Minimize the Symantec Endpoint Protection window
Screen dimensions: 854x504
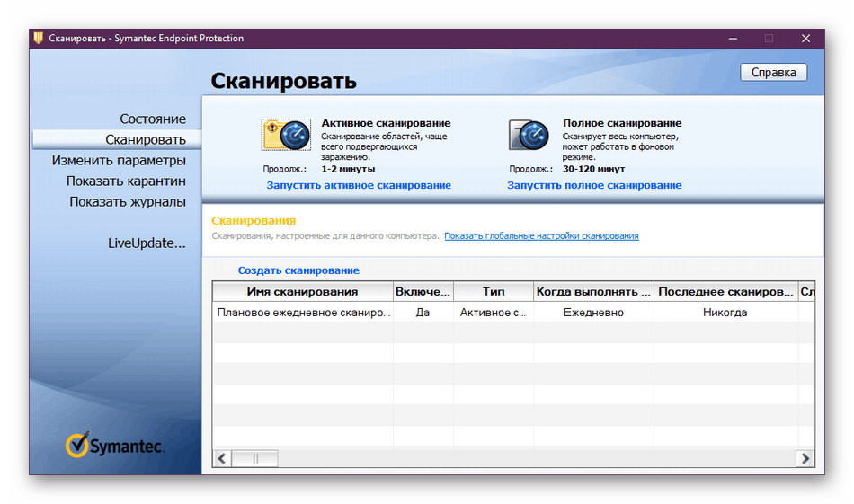pyautogui.click(x=733, y=38)
